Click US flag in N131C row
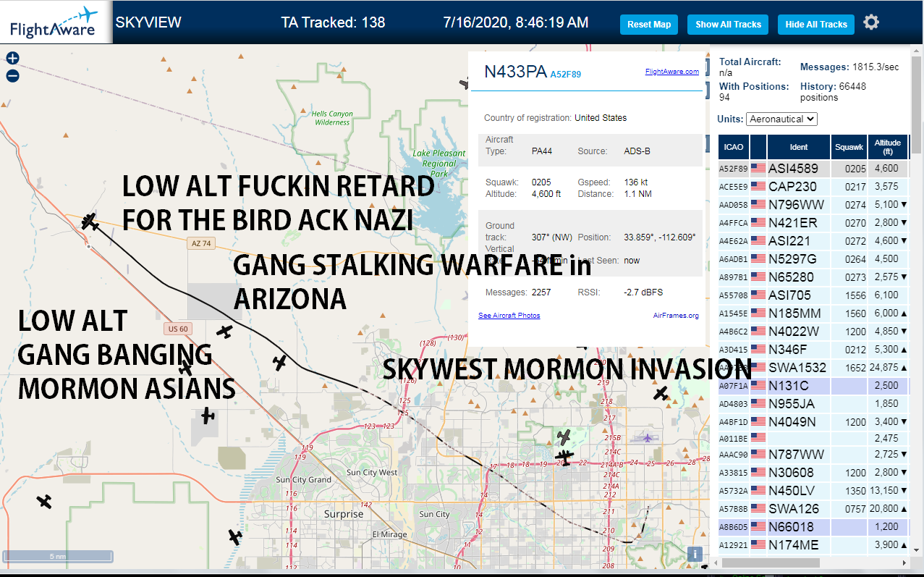Viewport: 924px width, 577px height. coord(758,386)
